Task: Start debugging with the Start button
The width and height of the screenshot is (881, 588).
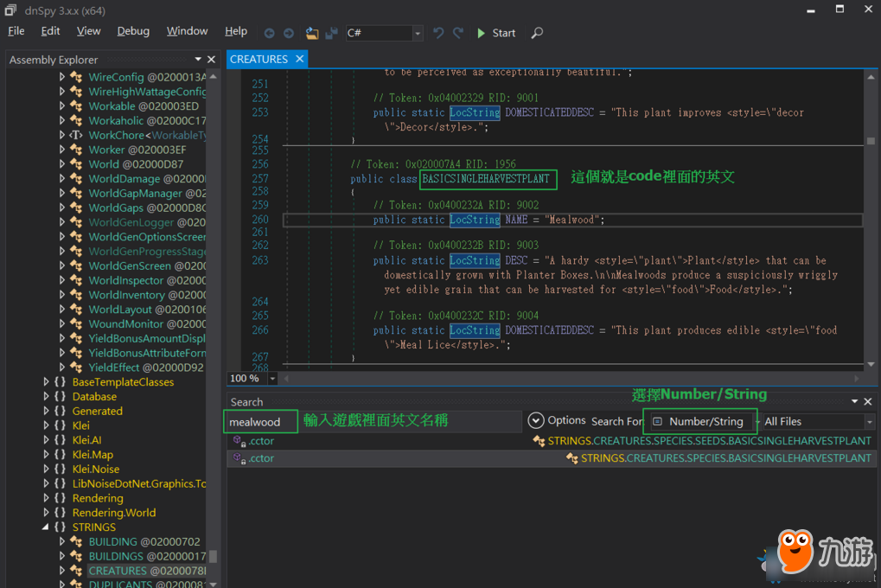Action: 495,33
